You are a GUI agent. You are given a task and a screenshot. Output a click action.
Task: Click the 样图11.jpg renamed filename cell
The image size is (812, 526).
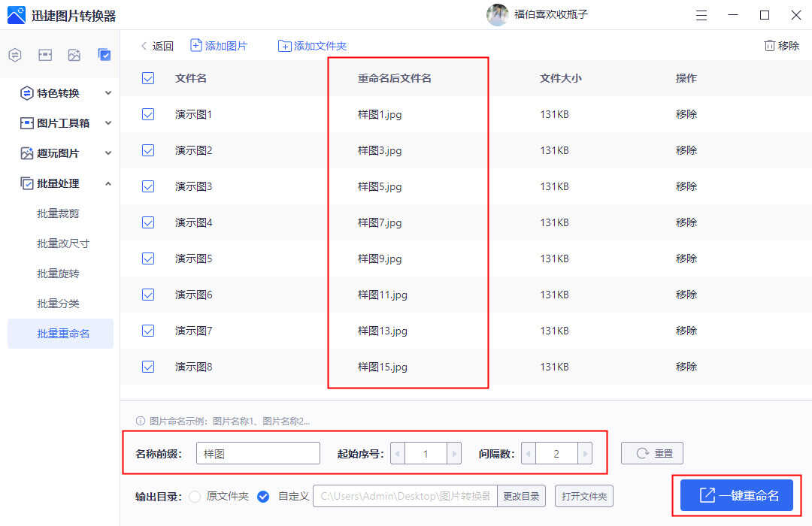pyautogui.click(x=382, y=295)
